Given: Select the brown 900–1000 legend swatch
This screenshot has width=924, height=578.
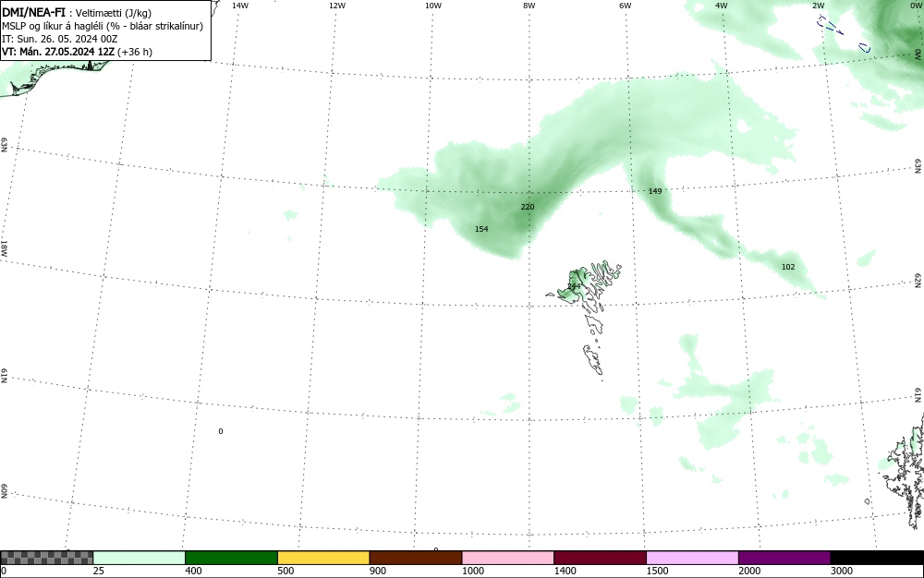Looking at the screenshot, I should [x=416, y=558].
